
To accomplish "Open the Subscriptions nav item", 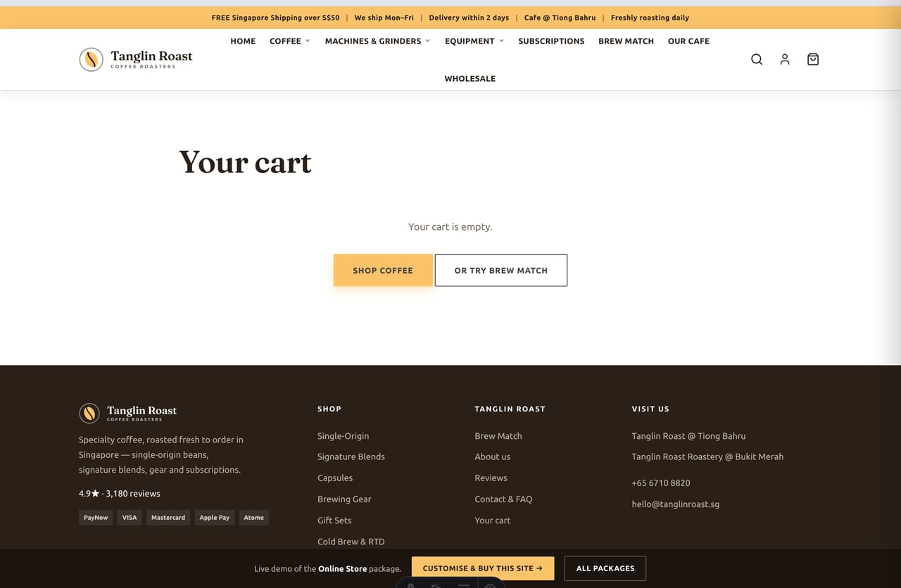I will pos(551,41).
